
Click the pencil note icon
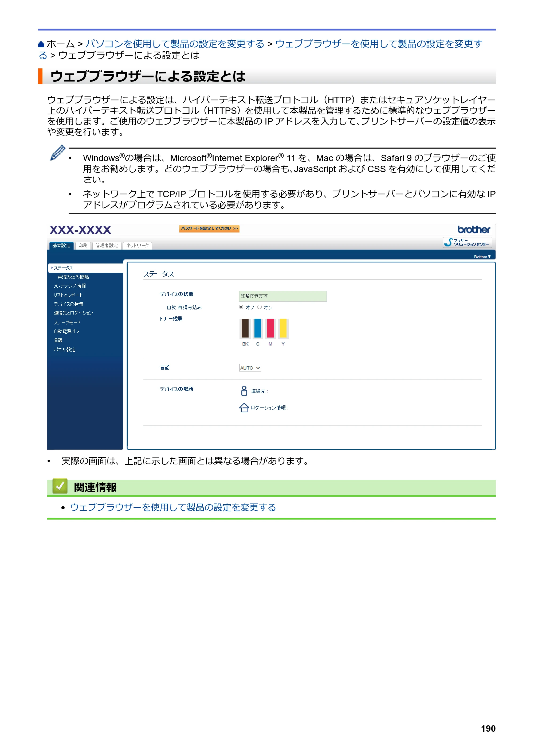pos(58,152)
